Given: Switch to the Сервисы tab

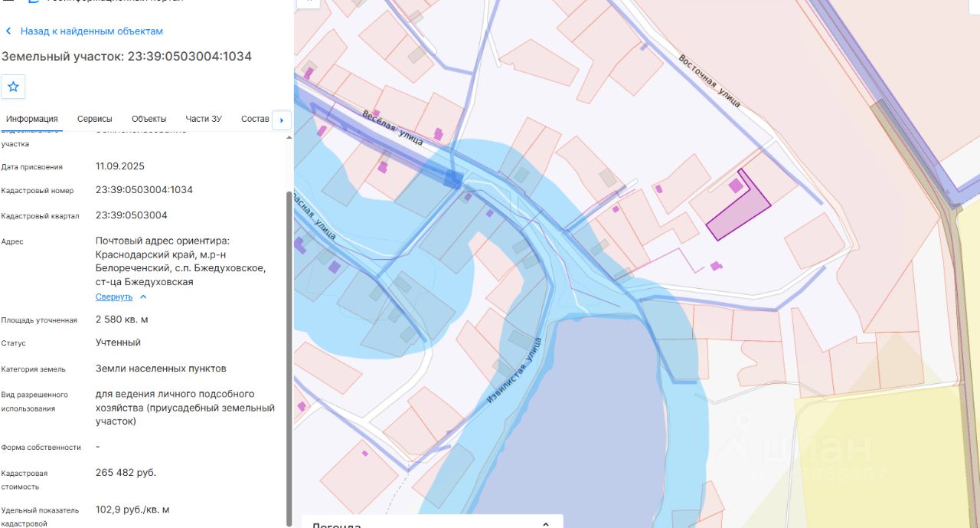Looking at the screenshot, I should [95, 119].
